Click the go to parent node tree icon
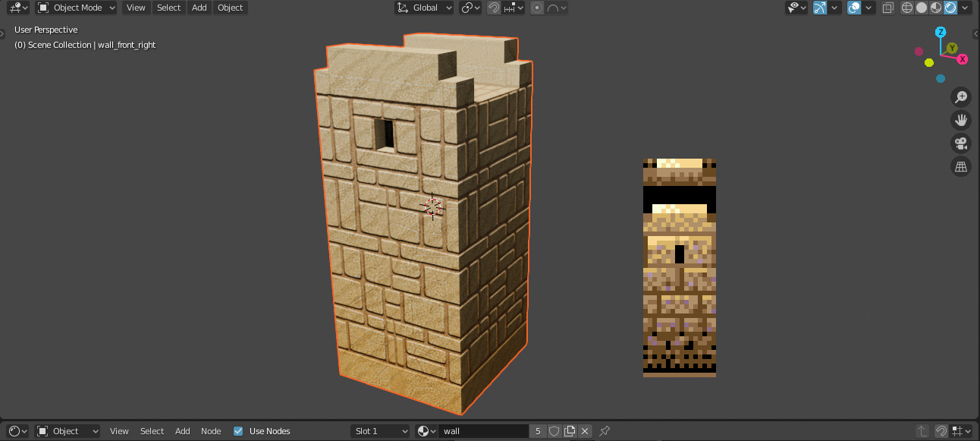Image resolution: width=980 pixels, height=441 pixels. tap(922, 431)
